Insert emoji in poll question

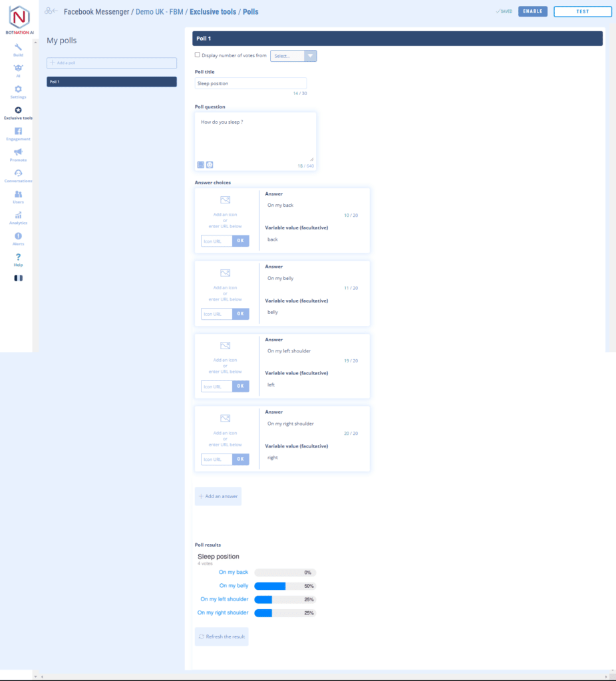[210, 164]
